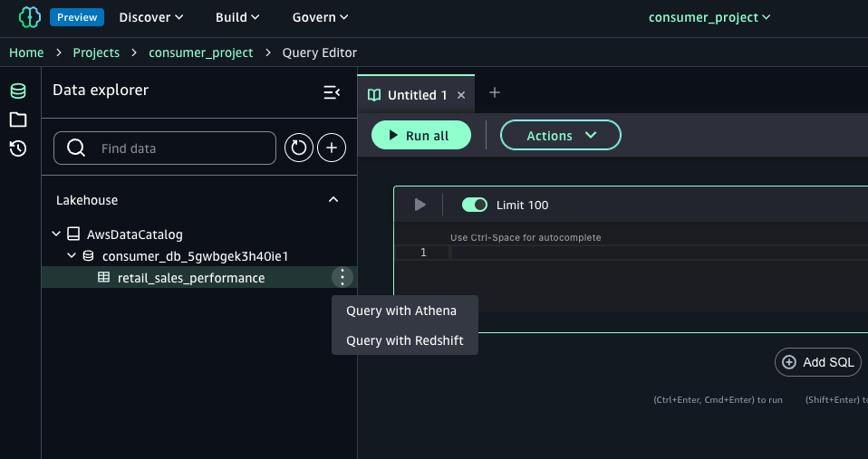Click the Limit 100 label

523,206
